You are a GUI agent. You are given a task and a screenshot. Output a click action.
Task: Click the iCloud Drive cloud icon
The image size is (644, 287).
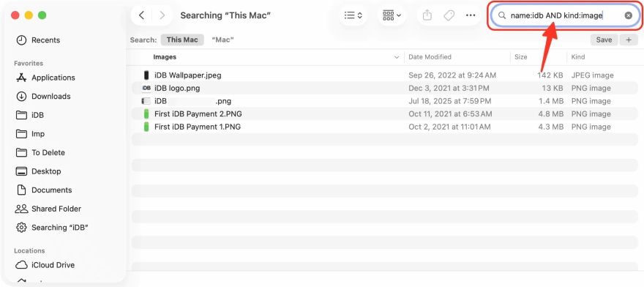click(21, 265)
